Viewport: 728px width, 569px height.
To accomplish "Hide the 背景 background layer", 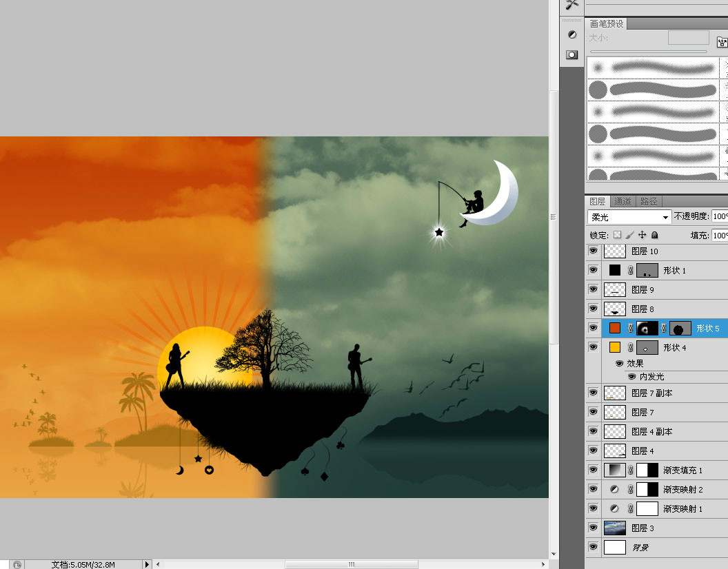I will 593,547.
